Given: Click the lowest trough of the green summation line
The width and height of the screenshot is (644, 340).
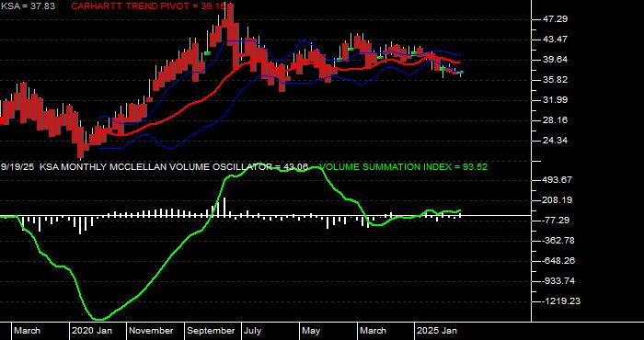Looking at the screenshot, I should pyautogui.click(x=99, y=319).
